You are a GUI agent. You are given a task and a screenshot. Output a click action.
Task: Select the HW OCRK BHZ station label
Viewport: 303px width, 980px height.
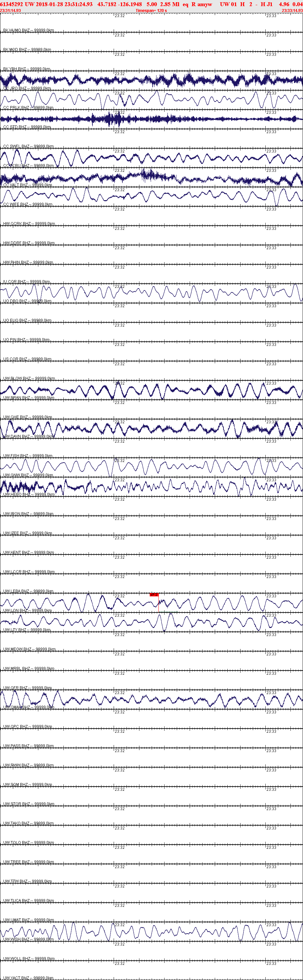click(29, 224)
